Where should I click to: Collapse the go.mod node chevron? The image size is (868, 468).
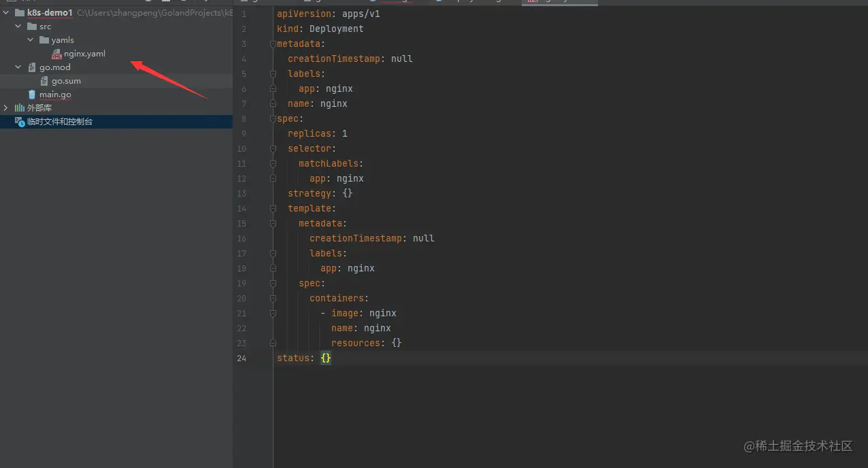tap(18, 67)
